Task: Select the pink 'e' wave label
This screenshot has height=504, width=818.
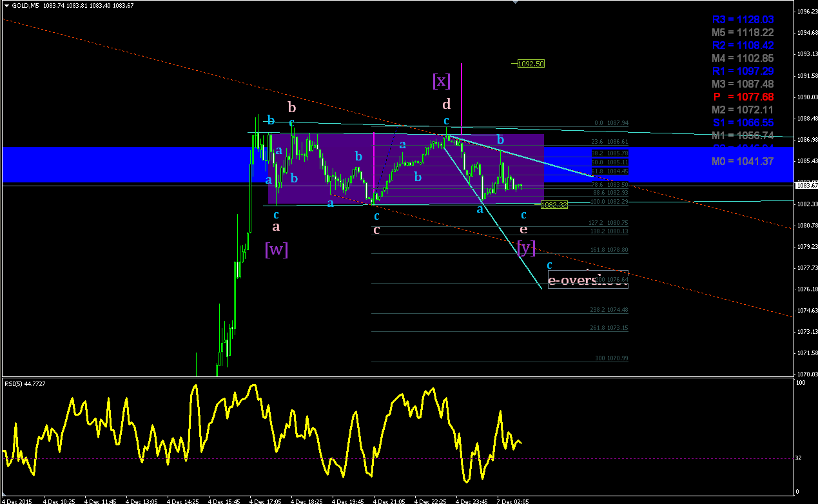Action: pyautogui.click(x=523, y=229)
